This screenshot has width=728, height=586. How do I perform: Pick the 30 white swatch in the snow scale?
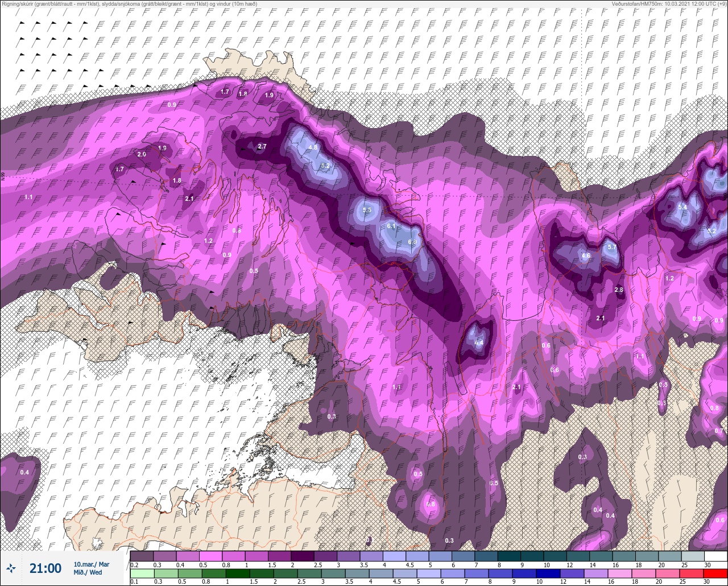coord(715,556)
